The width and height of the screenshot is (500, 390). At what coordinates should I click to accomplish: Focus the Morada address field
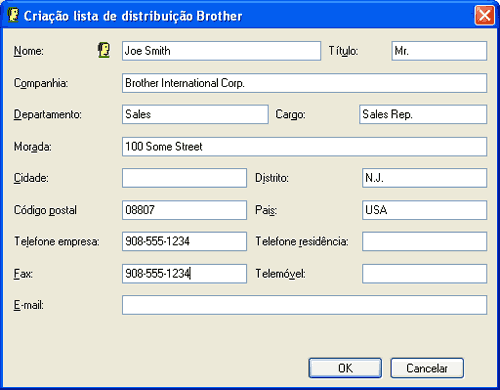click(304, 147)
